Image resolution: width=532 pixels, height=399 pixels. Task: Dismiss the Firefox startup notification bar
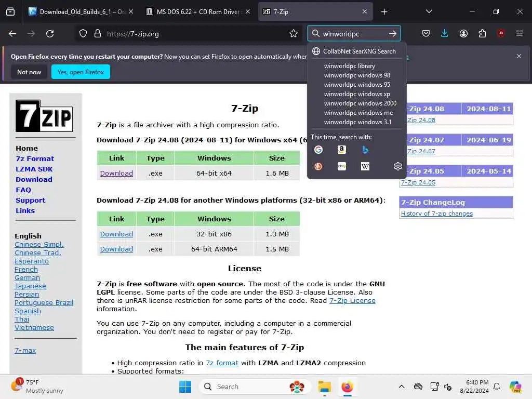tap(519, 56)
